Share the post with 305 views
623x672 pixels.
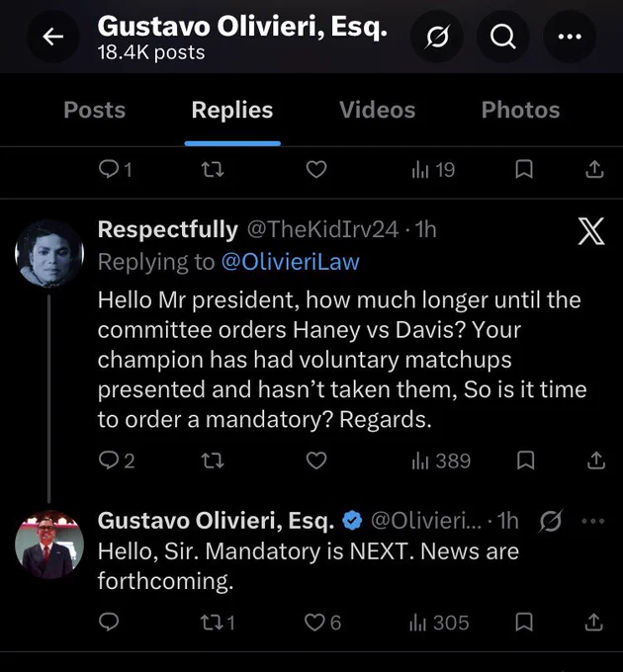coord(594,623)
